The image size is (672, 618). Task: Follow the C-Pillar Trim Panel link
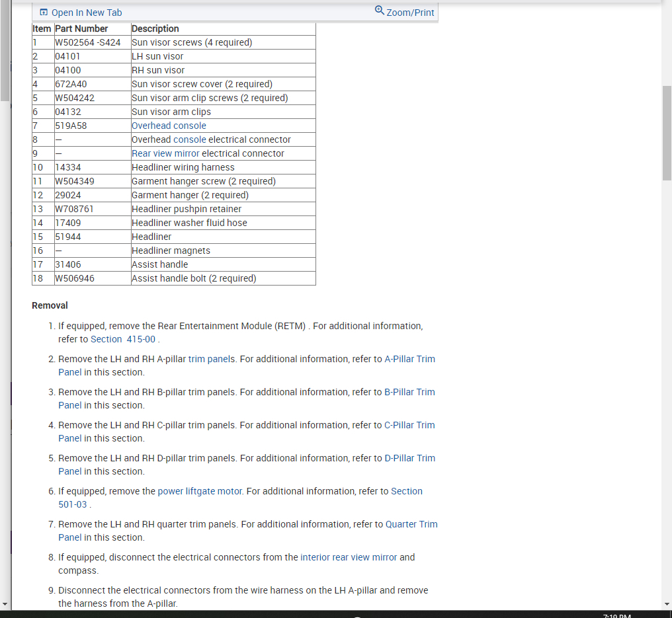(x=409, y=425)
